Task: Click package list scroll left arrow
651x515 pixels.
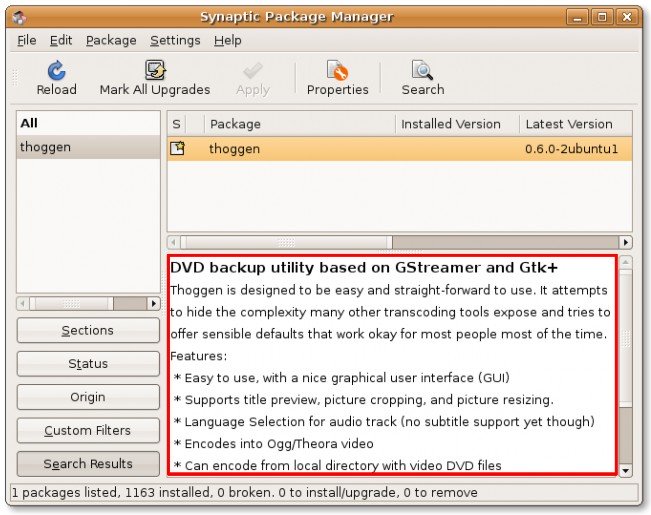Action: tap(174, 242)
